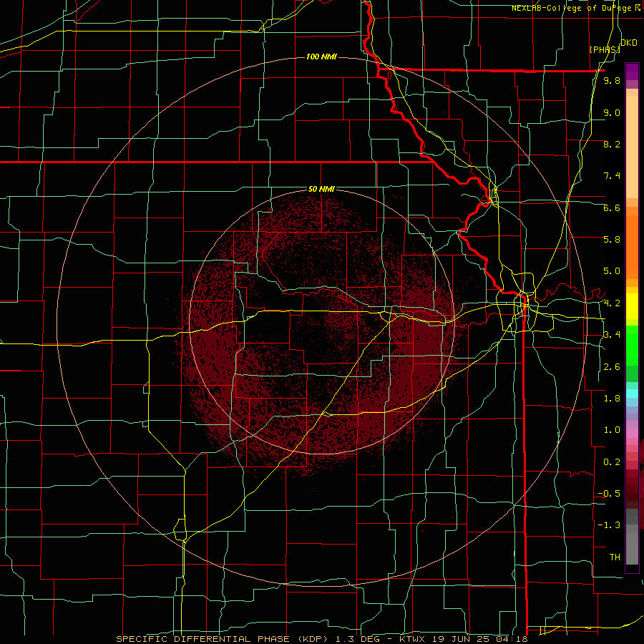This screenshot has width=644, height=644.
Task: Select the gray bottom segment of color bar
Action: point(632,548)
